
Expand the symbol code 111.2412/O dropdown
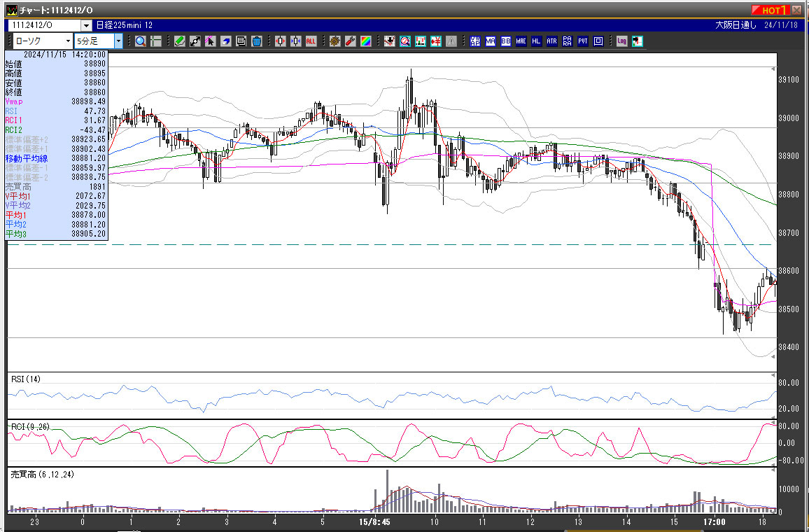click(x=86, y=25)
